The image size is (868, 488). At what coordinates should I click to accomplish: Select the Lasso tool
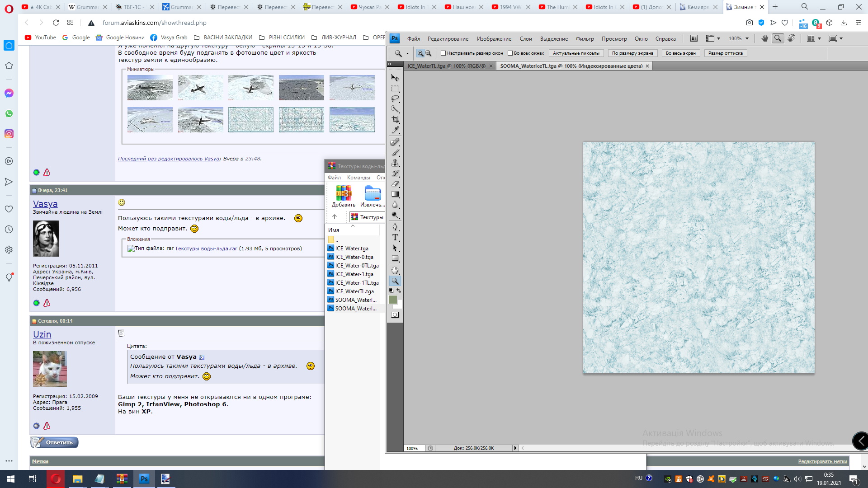coord(395,99)
